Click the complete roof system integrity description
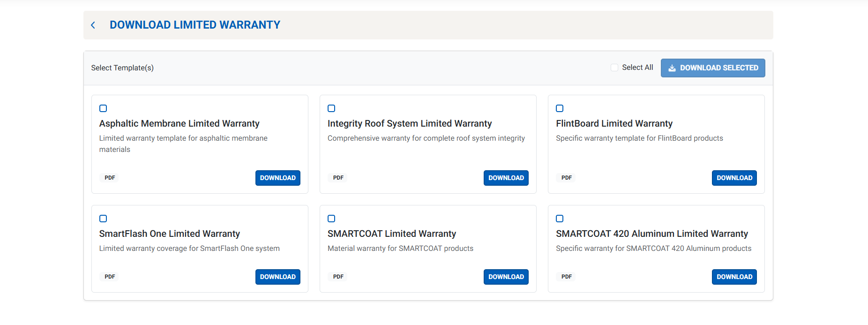 point(426,138)
